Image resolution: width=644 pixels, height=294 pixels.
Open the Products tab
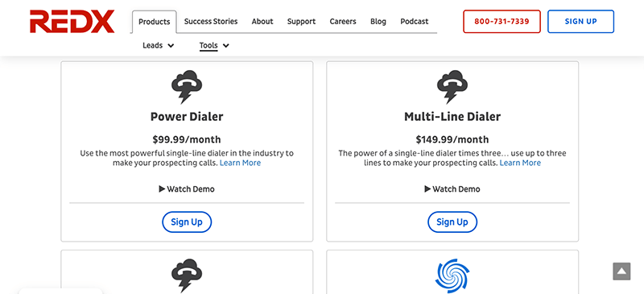[x=154, y=22]
